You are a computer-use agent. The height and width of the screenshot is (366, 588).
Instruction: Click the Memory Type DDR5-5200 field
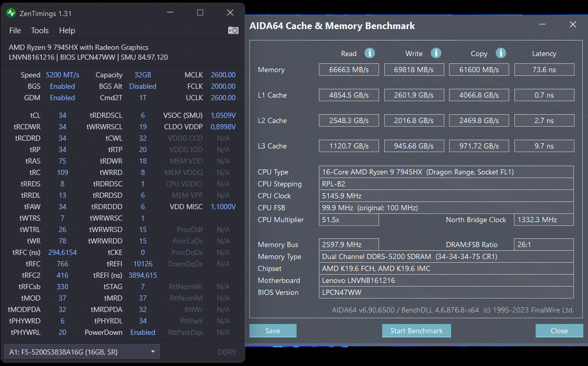pyautogui.click(x=446, y=256)
